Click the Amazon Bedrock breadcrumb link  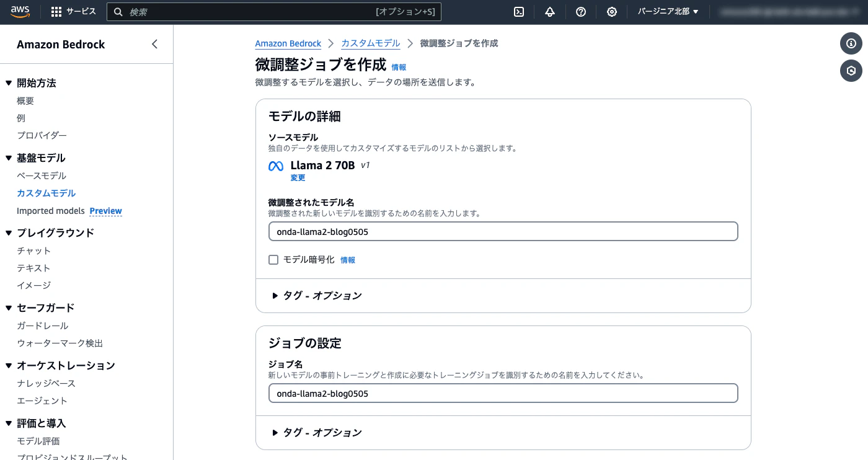[288, 43]
